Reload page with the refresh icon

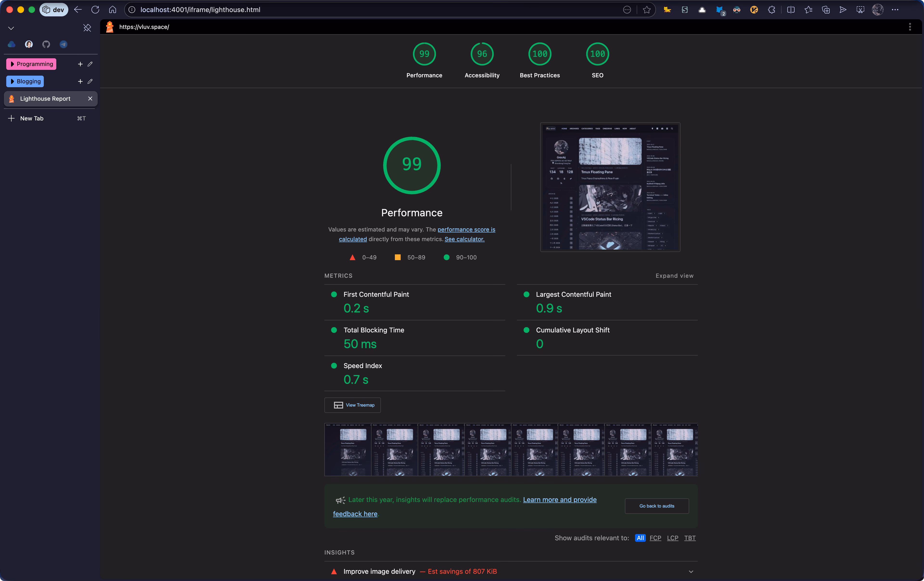[95, 10]
